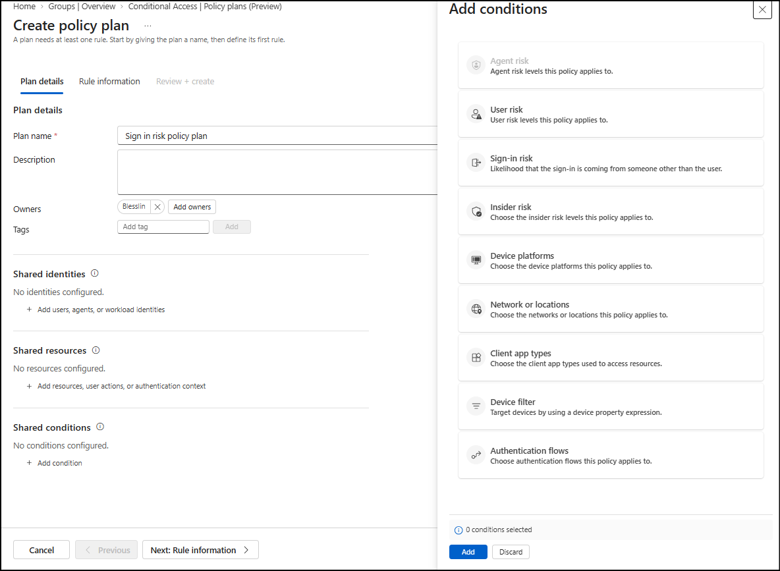The image size is (780, 571).
Task: Click the '0 conditions selected' status text
Action: pos(499,530)
